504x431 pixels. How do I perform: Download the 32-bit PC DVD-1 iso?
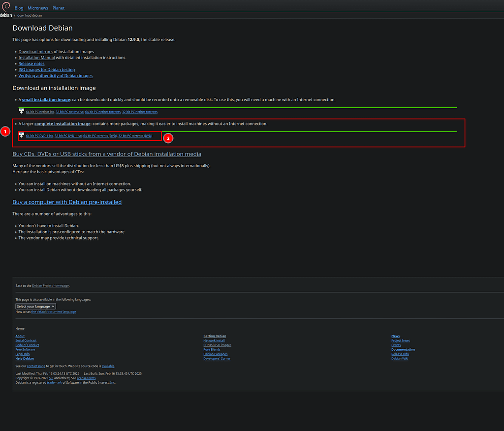pyautogui.click(x=68, y=136)
